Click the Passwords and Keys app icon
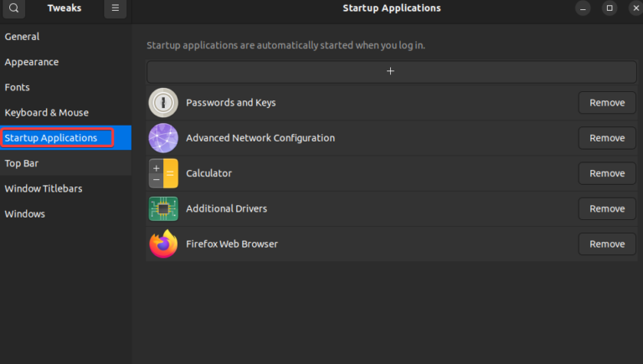Image resolution: width=643 pixels, height=364 pixels. 163,103
